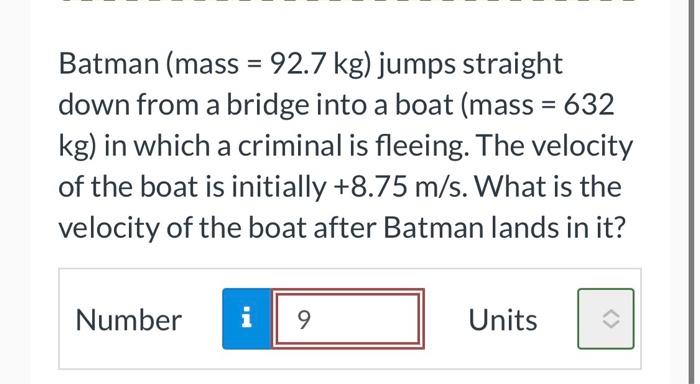Screen dimensions: 700x384
Task: Click the blue info icon beside Number
Action: tap(247, 319)
